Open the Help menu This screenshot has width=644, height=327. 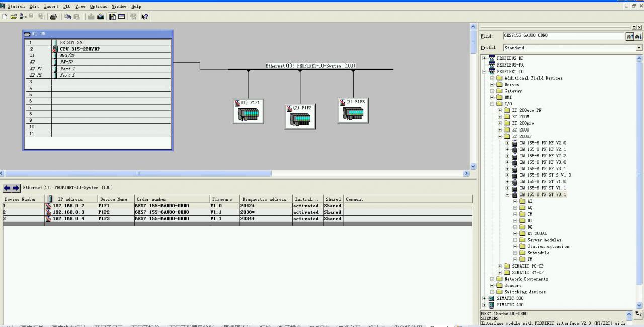136,6
